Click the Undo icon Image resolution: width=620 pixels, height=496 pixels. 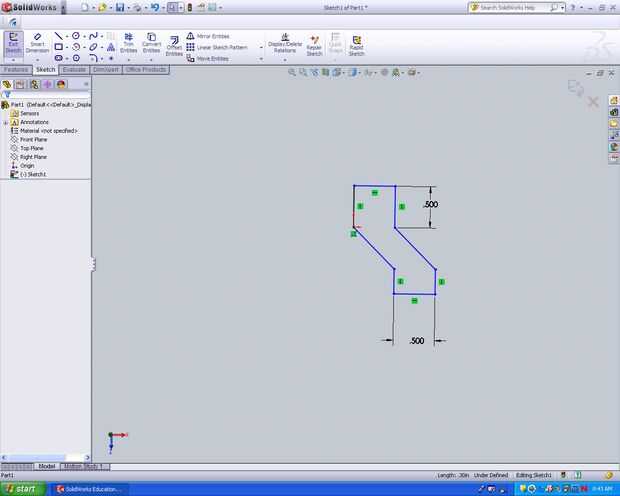click(x=155, y=8)
